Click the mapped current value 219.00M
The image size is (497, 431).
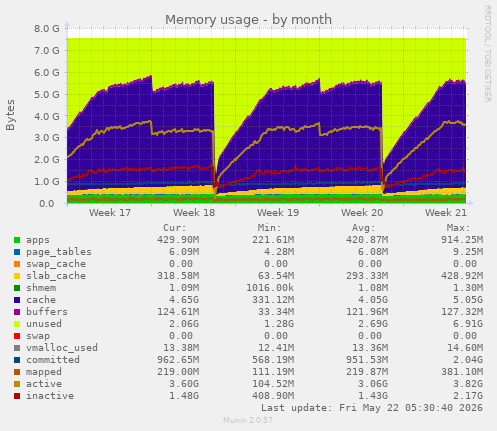178,372
